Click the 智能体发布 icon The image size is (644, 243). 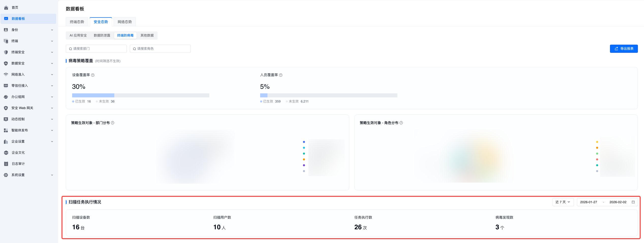[6, 130]
